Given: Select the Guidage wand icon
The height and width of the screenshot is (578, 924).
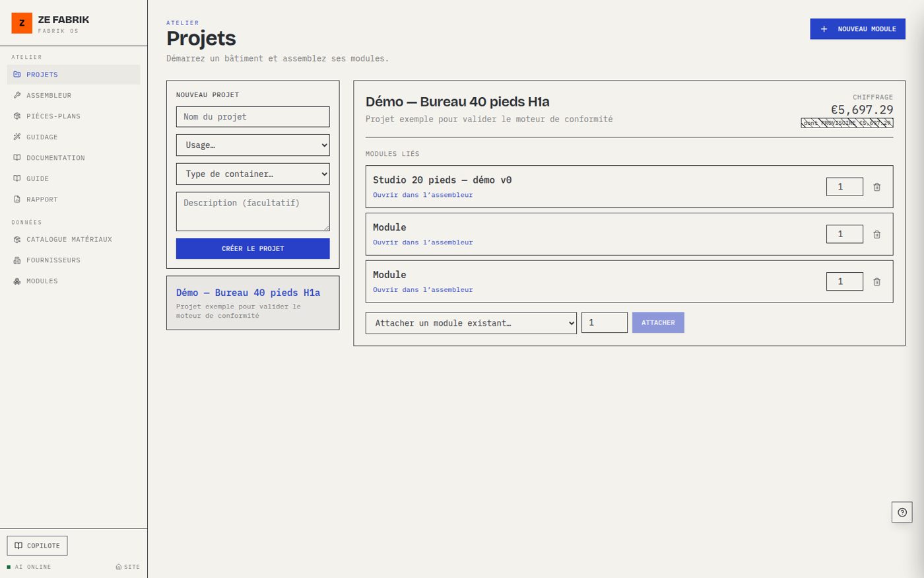Looking at the screenshot, I should (x=17, y=137).
